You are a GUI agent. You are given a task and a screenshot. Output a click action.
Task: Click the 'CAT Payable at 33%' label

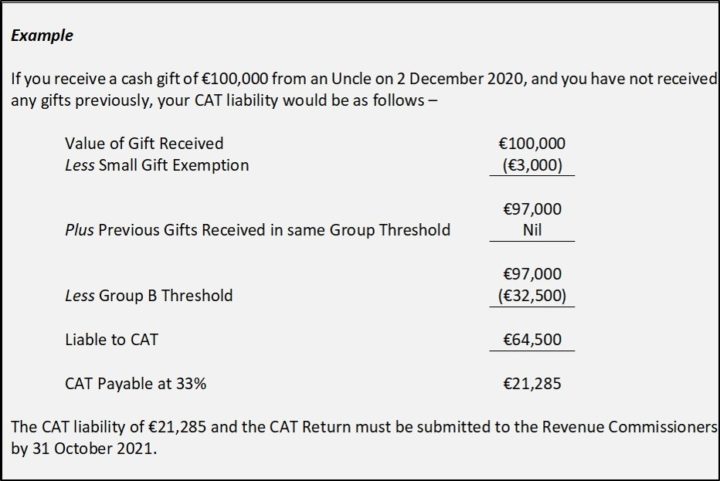(135, 384)
